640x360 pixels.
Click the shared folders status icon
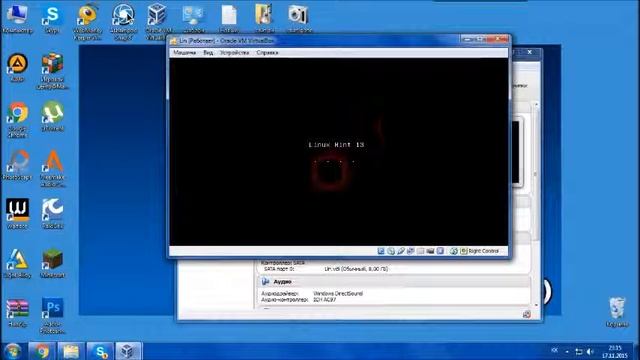click(x=420, y=251)
